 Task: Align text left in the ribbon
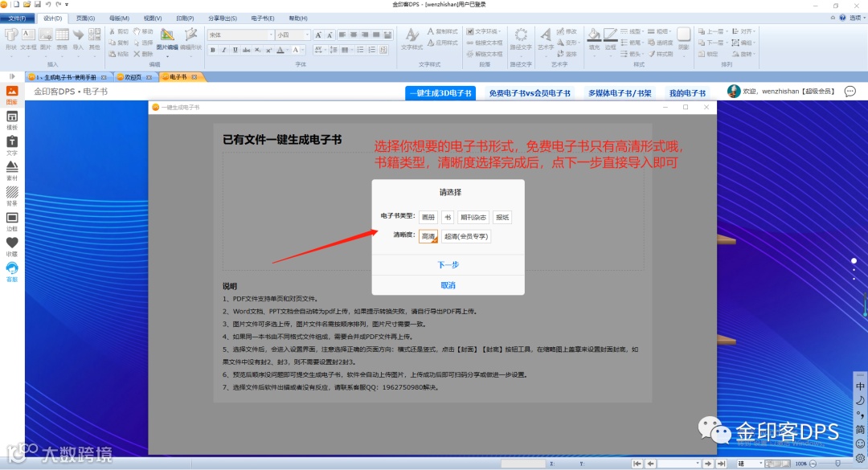coord(342,35)
